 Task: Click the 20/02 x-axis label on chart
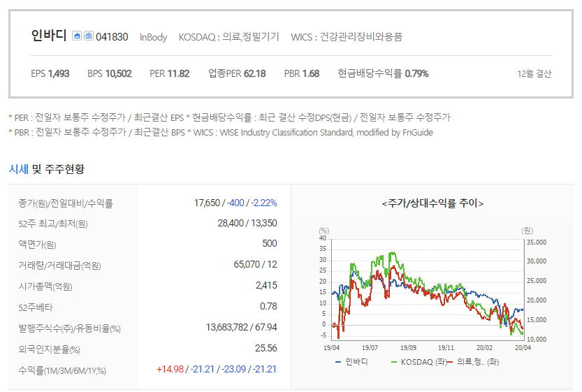484,348
